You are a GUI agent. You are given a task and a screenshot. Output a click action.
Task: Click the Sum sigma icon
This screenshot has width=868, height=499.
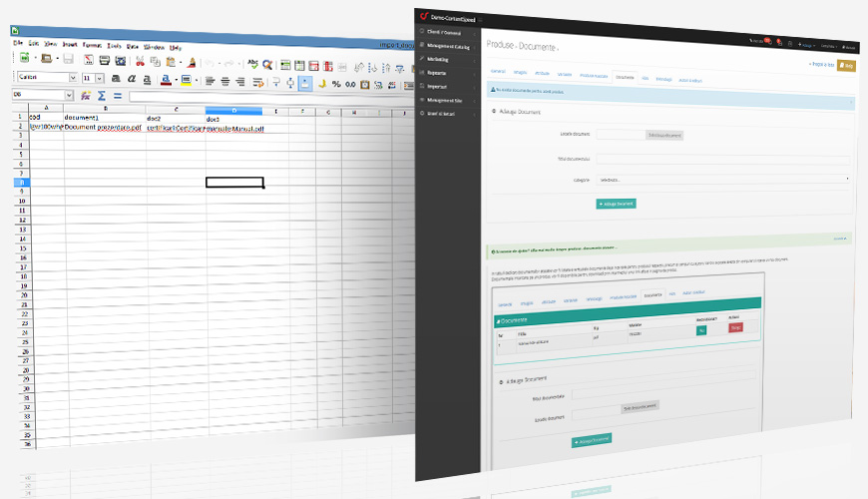(102, 96)
